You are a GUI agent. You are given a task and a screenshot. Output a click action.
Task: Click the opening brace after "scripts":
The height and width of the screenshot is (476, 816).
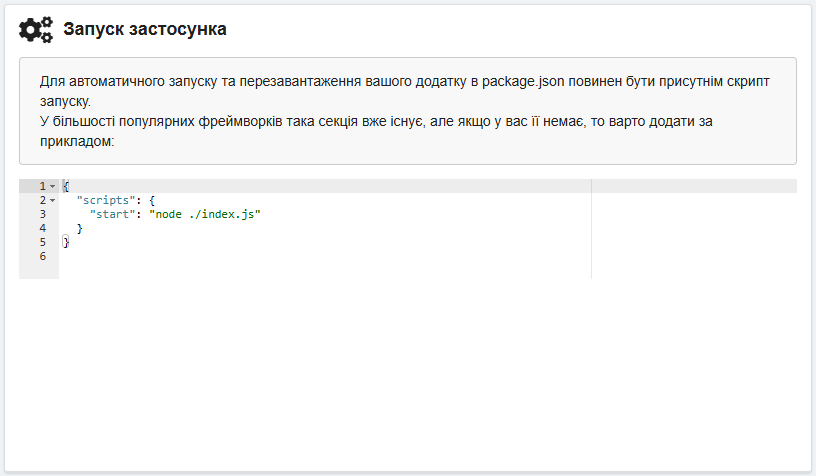[151, 201]
